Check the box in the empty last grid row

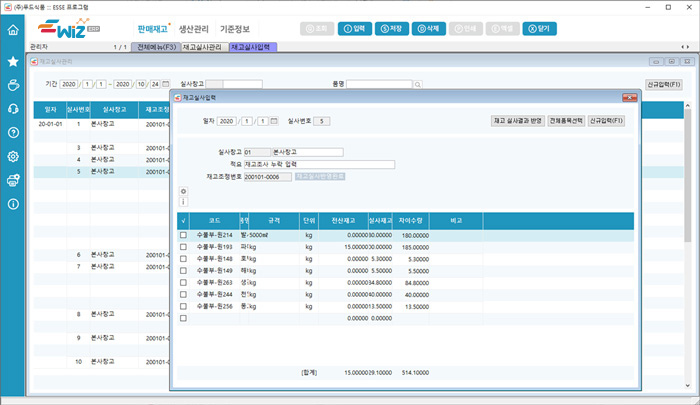click(183, 318)
